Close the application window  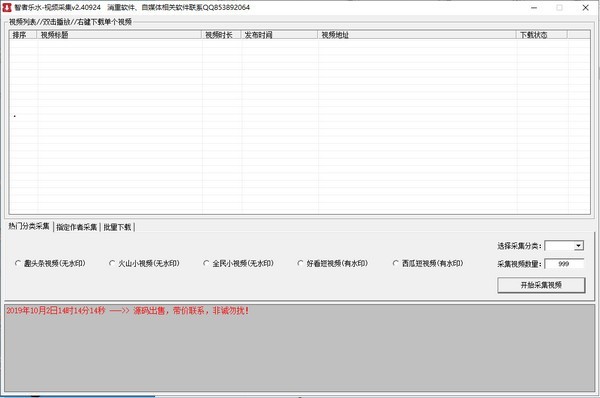coord(585,8)
